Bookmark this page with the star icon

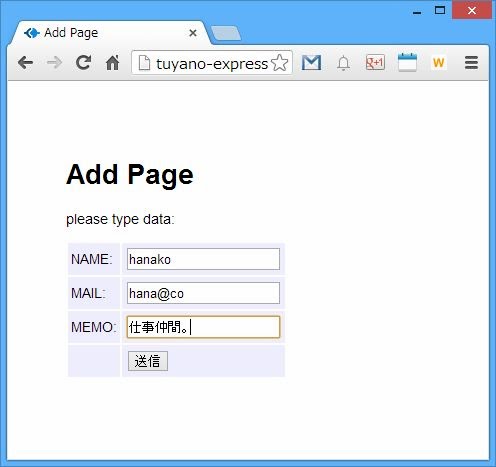tap(279, 63)
